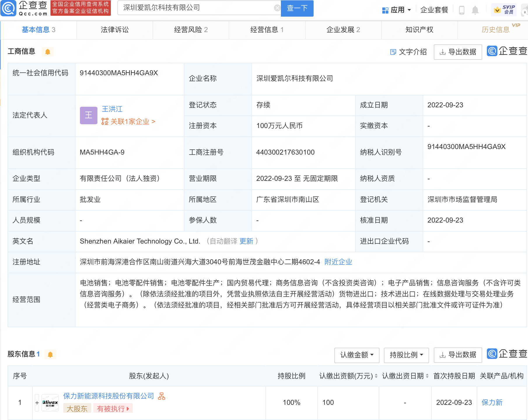The height and width of the screenshot is (420, 528).
Task: Select the credit code 91440300MA5HH4GA9X in the 统一社会信用代码 row
Action: [x=119, y=73]
